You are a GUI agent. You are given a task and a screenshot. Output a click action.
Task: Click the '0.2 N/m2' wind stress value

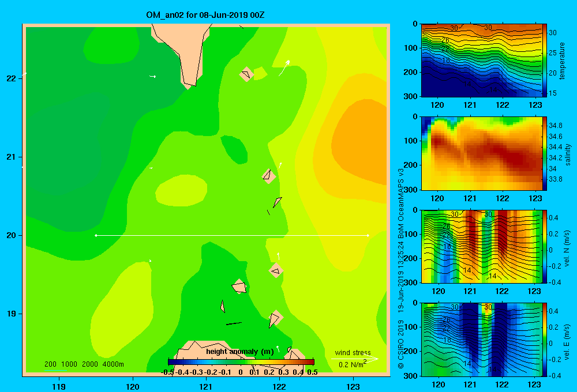pyautogui.click(x=352, y=364)
